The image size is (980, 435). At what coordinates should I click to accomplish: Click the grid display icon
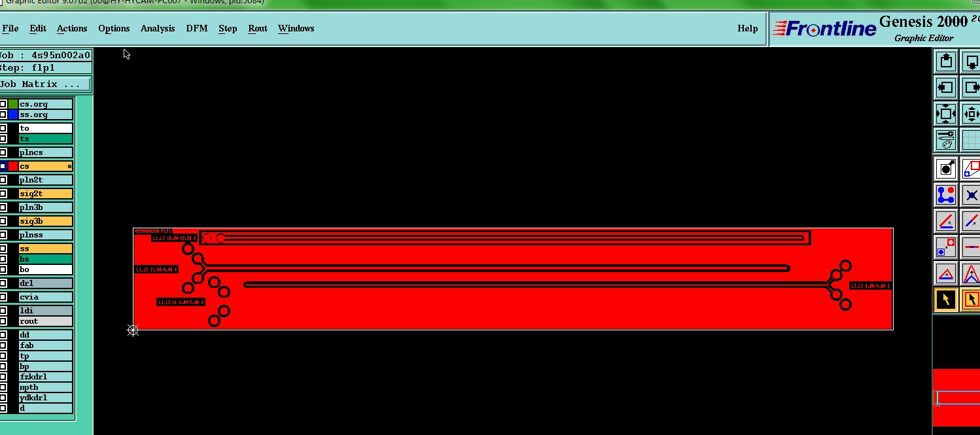pos(971,139)
